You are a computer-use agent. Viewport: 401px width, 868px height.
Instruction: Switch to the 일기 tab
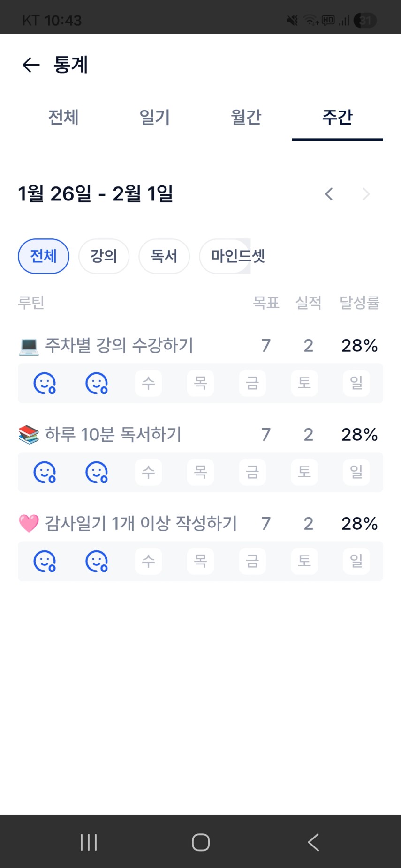(155, 117)
